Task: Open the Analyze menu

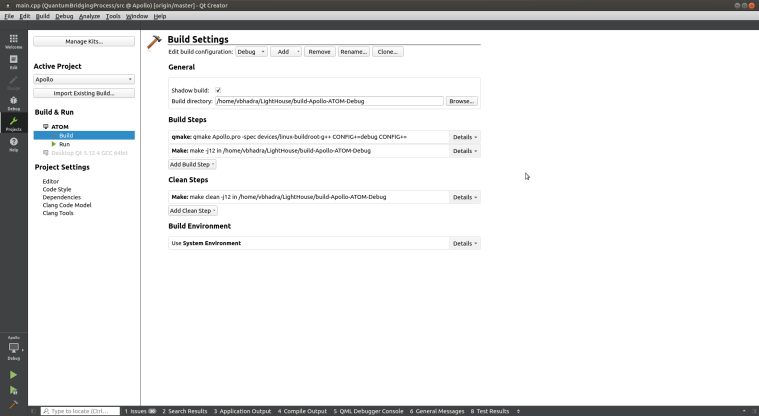Action: pyautogui.click(x=89, y=16)
